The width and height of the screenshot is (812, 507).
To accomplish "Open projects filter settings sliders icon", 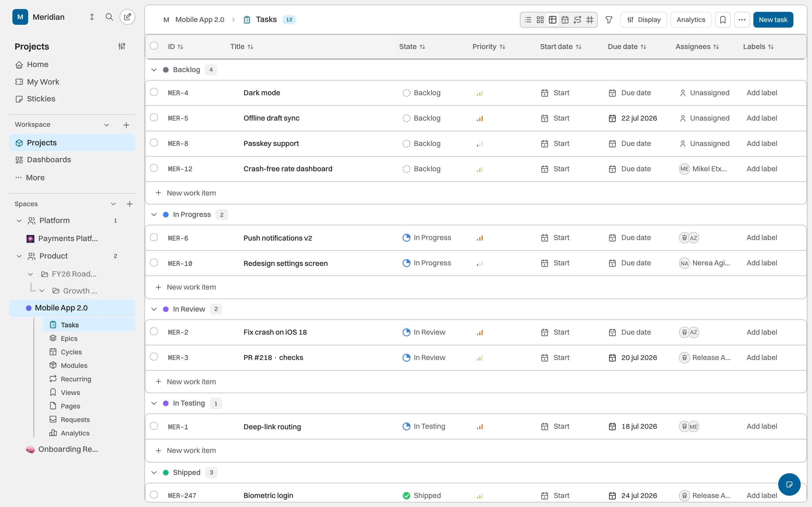I will click(122, 46).
